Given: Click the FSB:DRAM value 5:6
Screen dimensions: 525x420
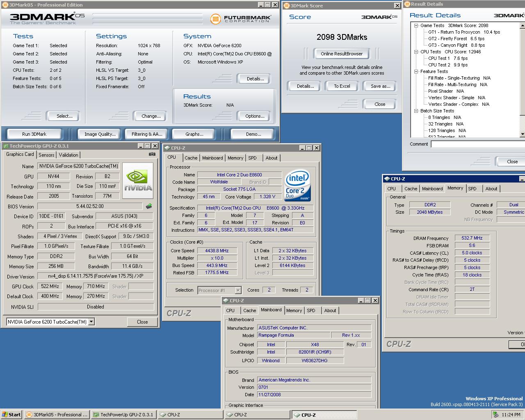Looking at the screenshot, I should [472, 245].
